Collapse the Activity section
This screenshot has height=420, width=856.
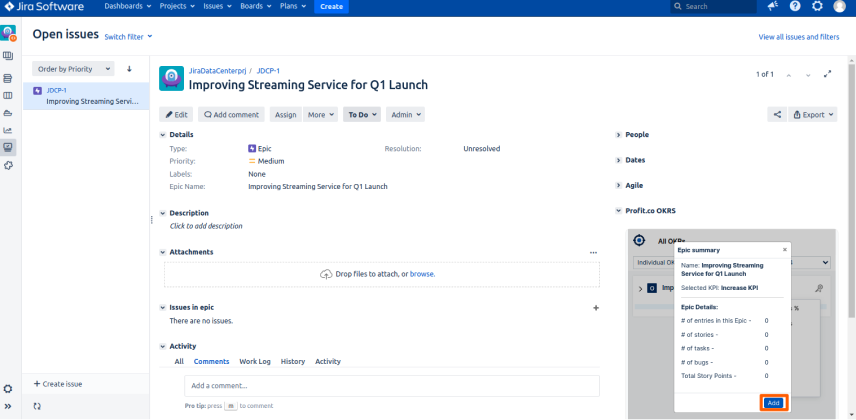[x=162, y=347]
